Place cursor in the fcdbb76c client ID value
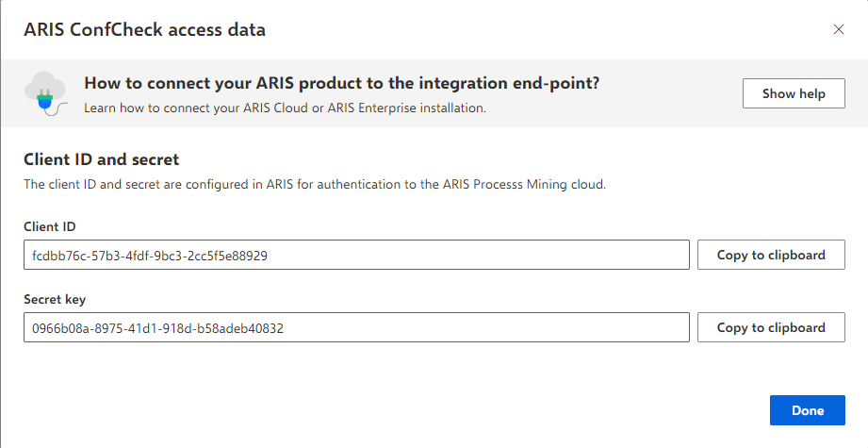Image resolution: width=868 pixels, height=448 pixels. pyautogui.click(x=150, y=256)
